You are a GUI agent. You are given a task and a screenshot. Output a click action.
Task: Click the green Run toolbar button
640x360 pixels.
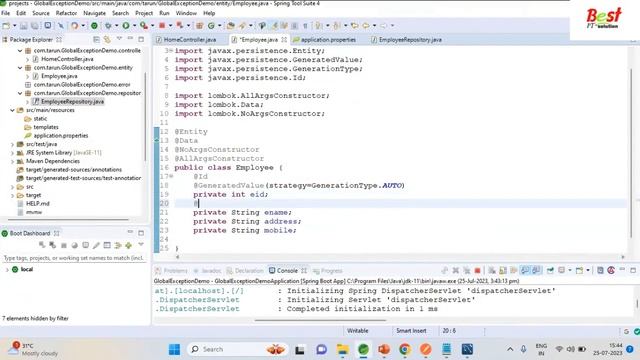click(126, 26)
